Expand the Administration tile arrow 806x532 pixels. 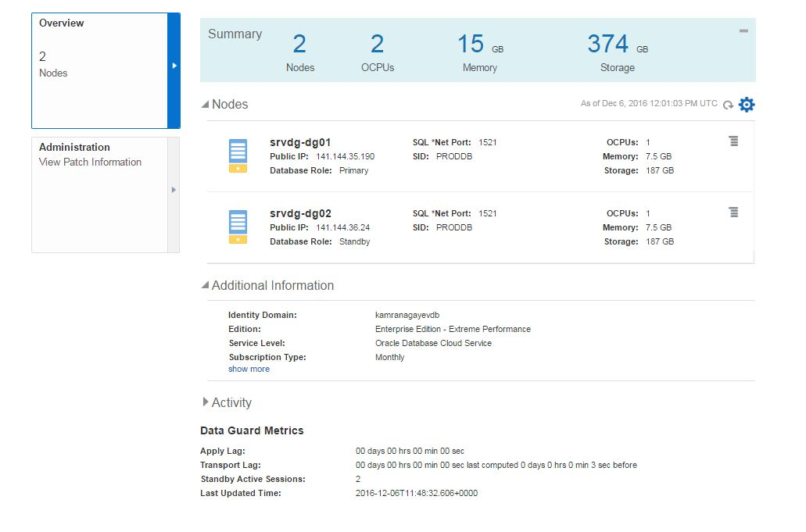click(x=174, y=190)
